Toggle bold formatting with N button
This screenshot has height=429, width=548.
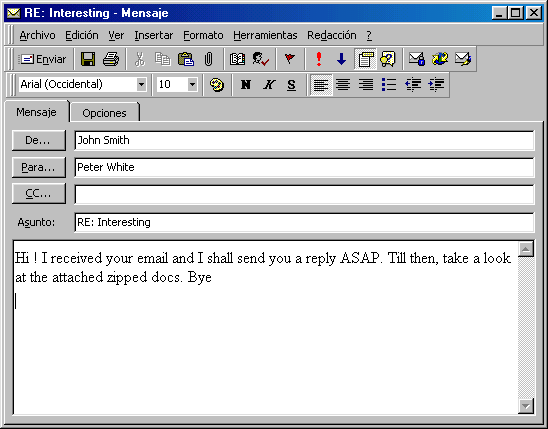pos(246,85)
